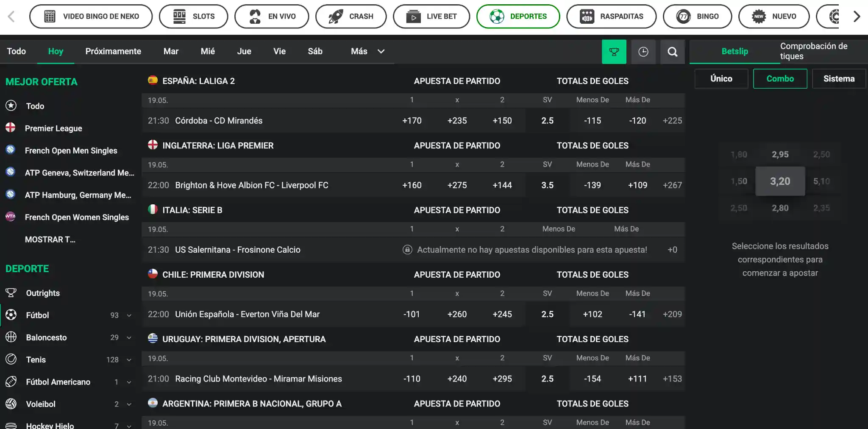Click the search magnifier icon
Image resolution: width=868 pixels, height=429 pixels.
pyautogui.click(x=672, y=51)
